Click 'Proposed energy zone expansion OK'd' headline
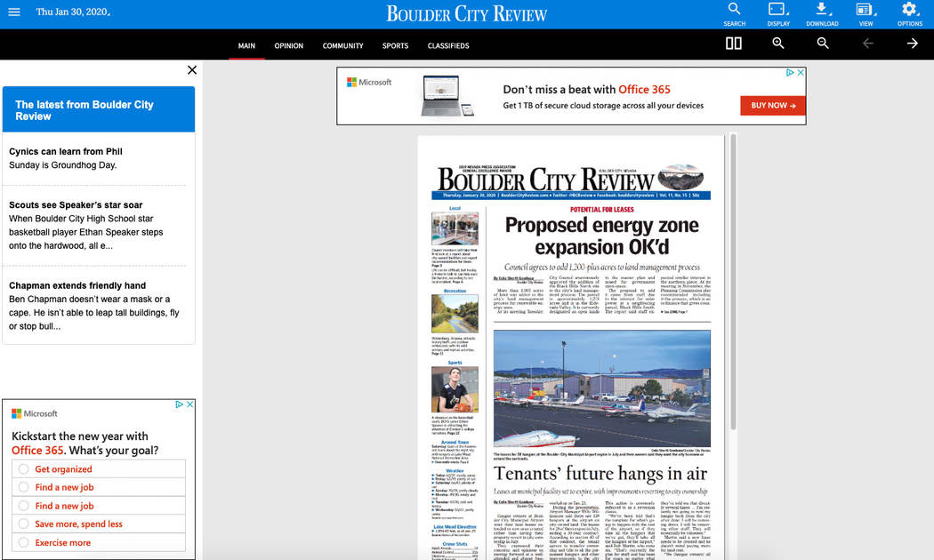 [x=601, y=236]
